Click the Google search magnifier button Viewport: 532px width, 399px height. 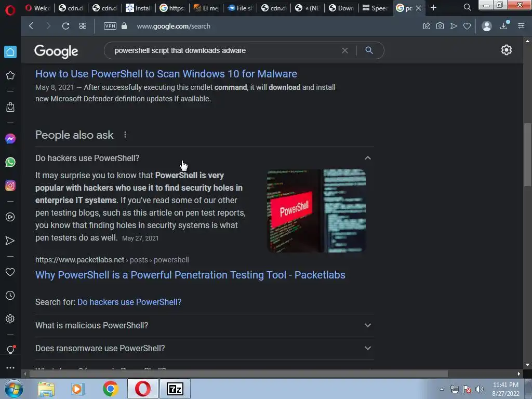[x=369, y=50]
